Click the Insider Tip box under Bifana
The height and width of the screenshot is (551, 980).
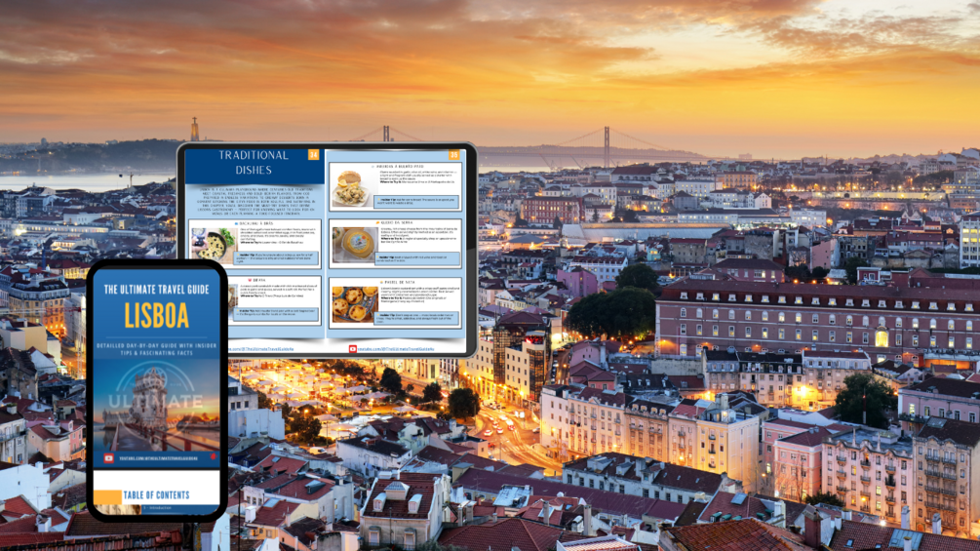[276, 315]
